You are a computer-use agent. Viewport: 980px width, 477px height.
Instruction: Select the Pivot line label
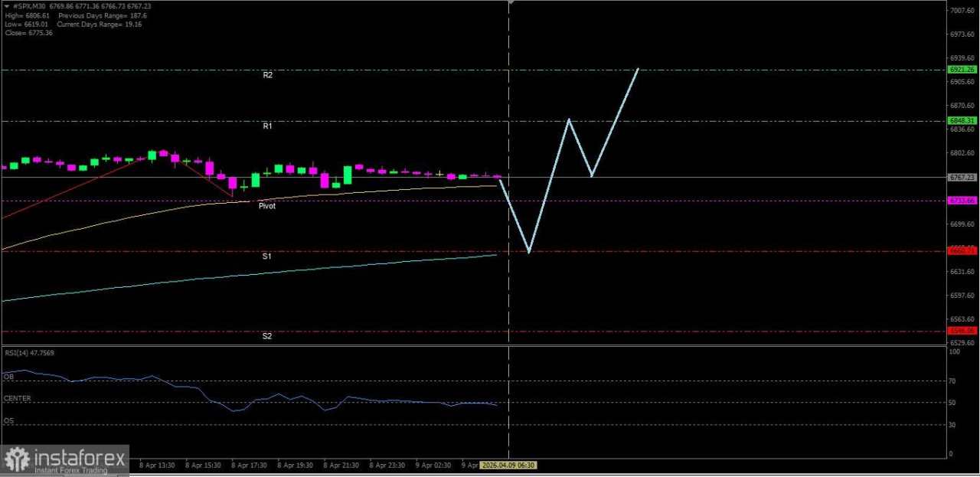point(266,205)
